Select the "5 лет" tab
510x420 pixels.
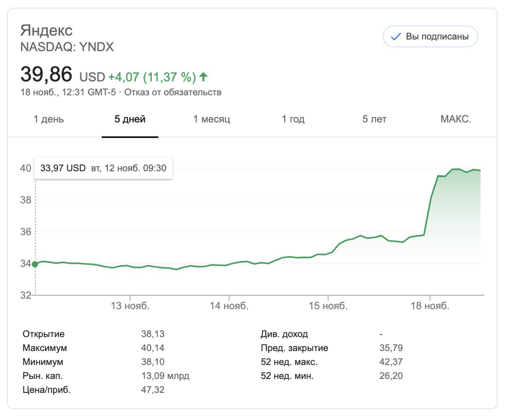pos(374,119)
